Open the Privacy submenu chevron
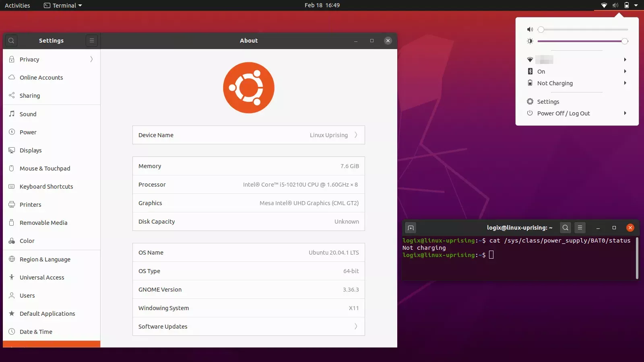644x362 pixels. coord(91,59)
